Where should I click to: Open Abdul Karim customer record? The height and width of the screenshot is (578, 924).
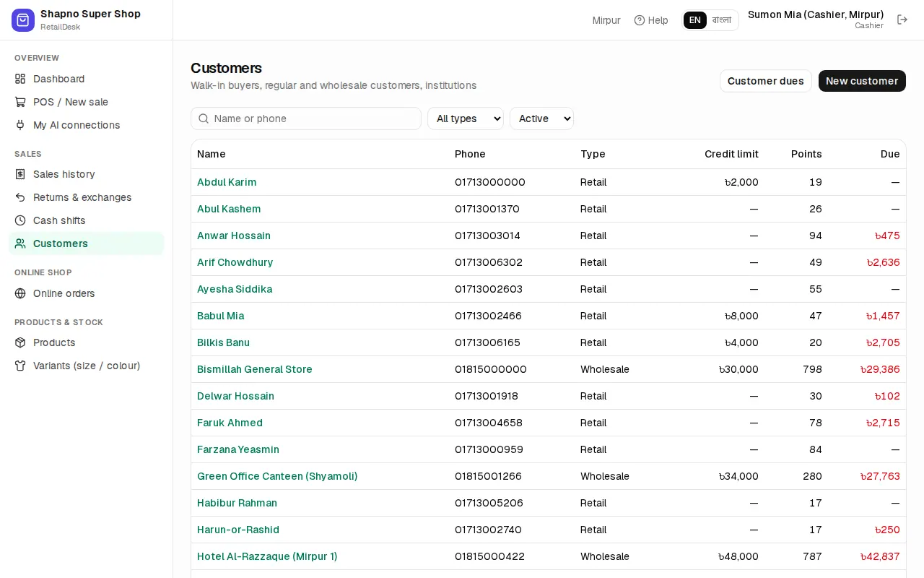click(227, 182)
